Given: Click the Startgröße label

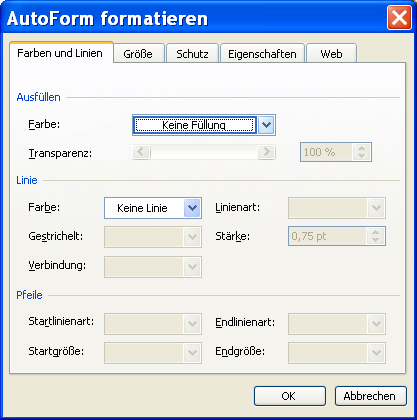Looking at the screenshot, I should [x=56, y=351].
